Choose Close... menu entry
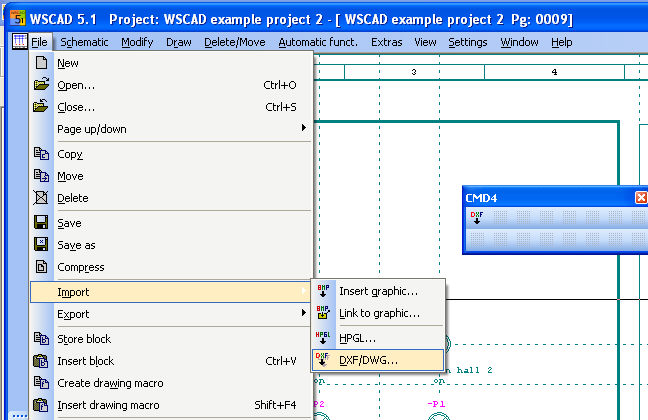648x420 pixels. click(x=171, y=107)
